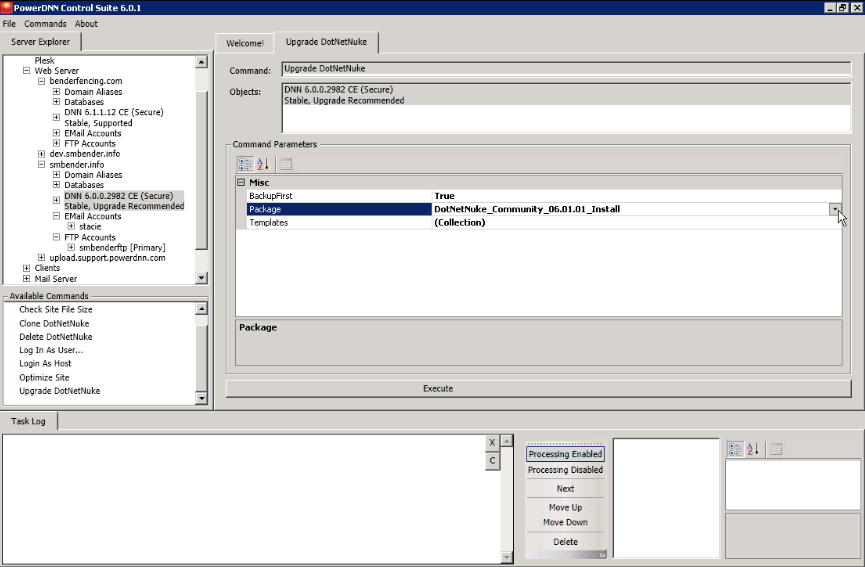
Task: Select smbenderftp [Primary] tree item
Action: [x=122, y=248]
